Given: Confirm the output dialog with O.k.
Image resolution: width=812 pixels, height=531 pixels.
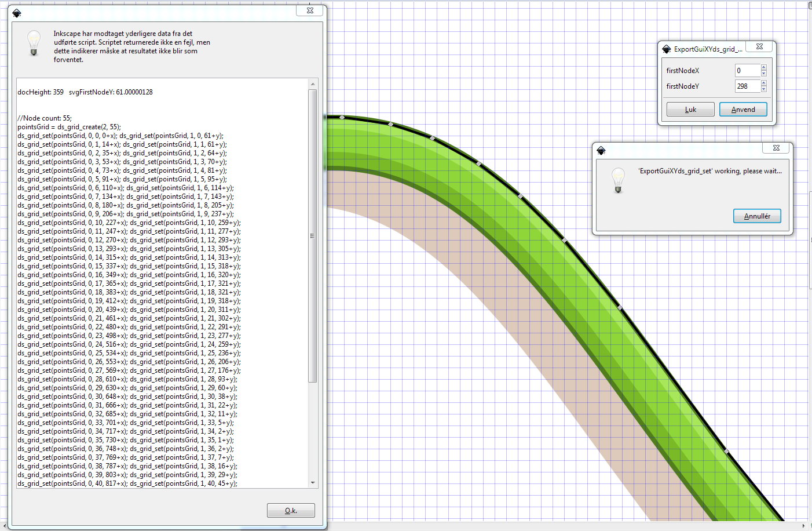Looking at the screenshot, I should click(x=291, y=511).
